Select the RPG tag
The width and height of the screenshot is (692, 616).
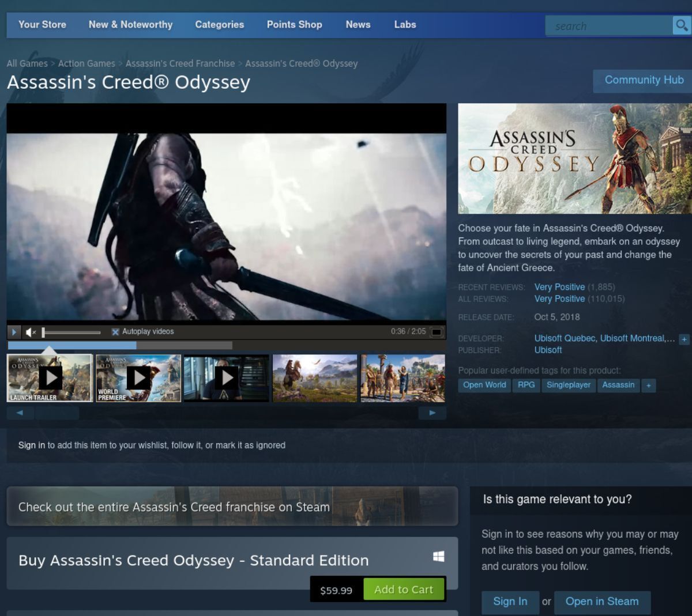(x=526, y=386)
